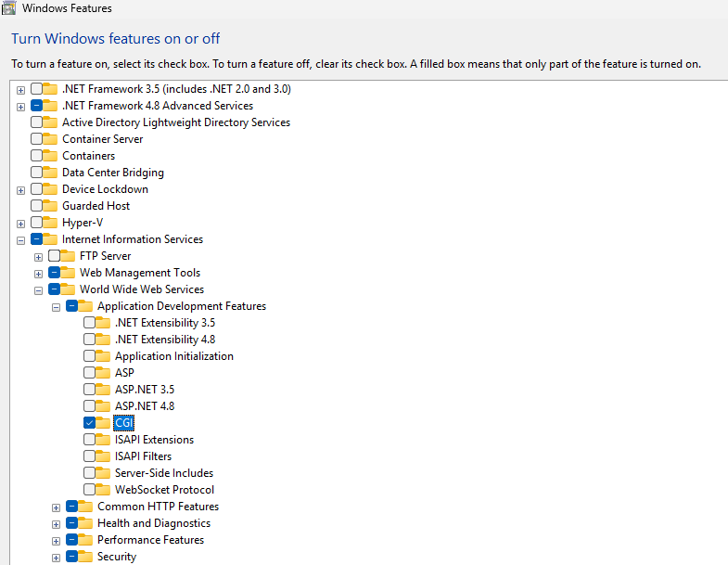Image resolution: width=728 pixels, height=565 pixels.
Task: Enable the ASP.NET 4.8 checkbox
Action: (x=90, y=406)
